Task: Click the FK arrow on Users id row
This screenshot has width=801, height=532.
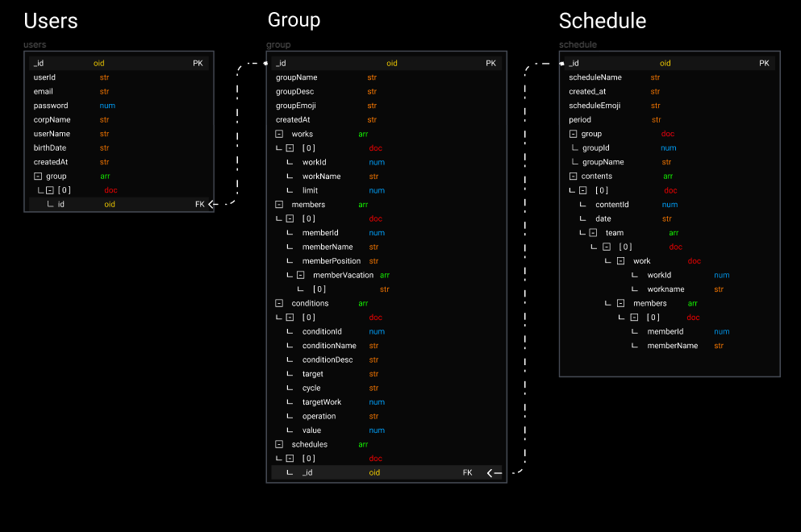Action: click(x=213, y=204)
